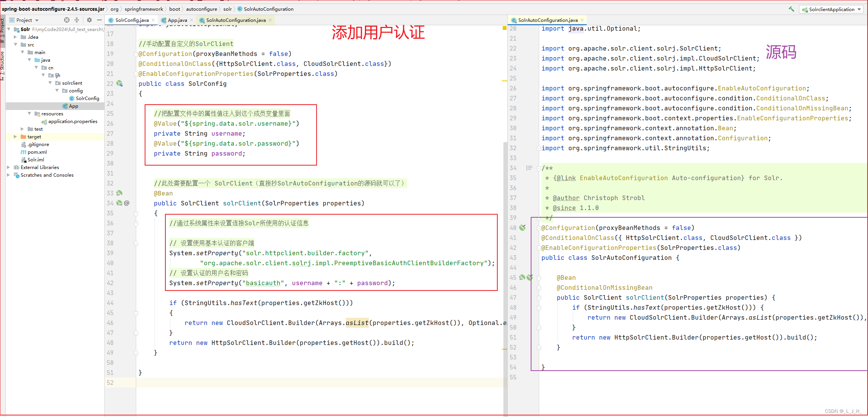868x417 pixels.
Task: Expand External Libraries node
Action: (x=8, y=167)
